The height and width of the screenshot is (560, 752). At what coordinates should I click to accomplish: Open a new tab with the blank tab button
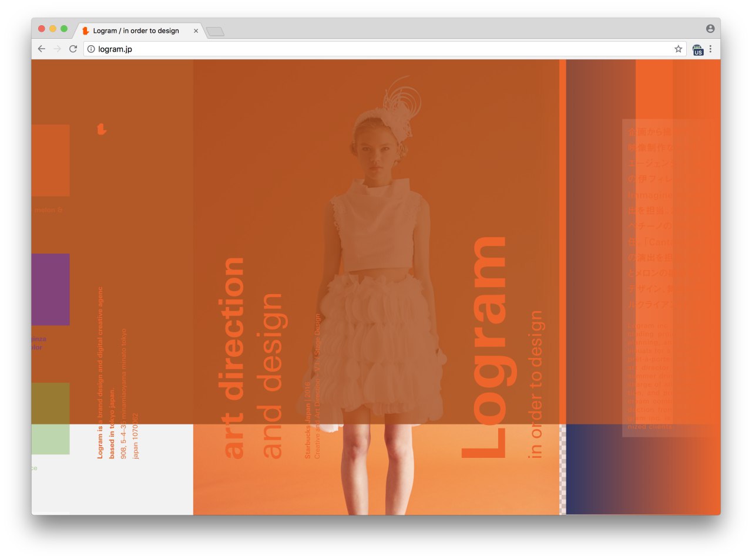(215, 31)
